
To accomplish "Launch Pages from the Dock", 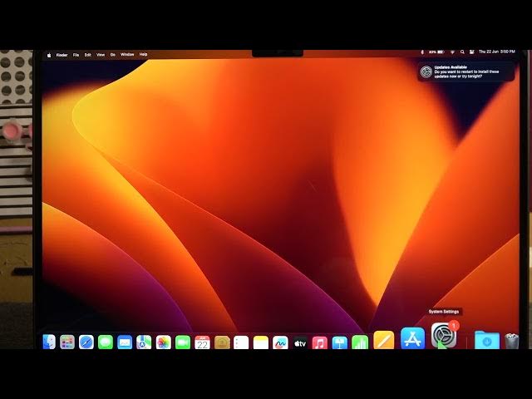I will [384, 340].
